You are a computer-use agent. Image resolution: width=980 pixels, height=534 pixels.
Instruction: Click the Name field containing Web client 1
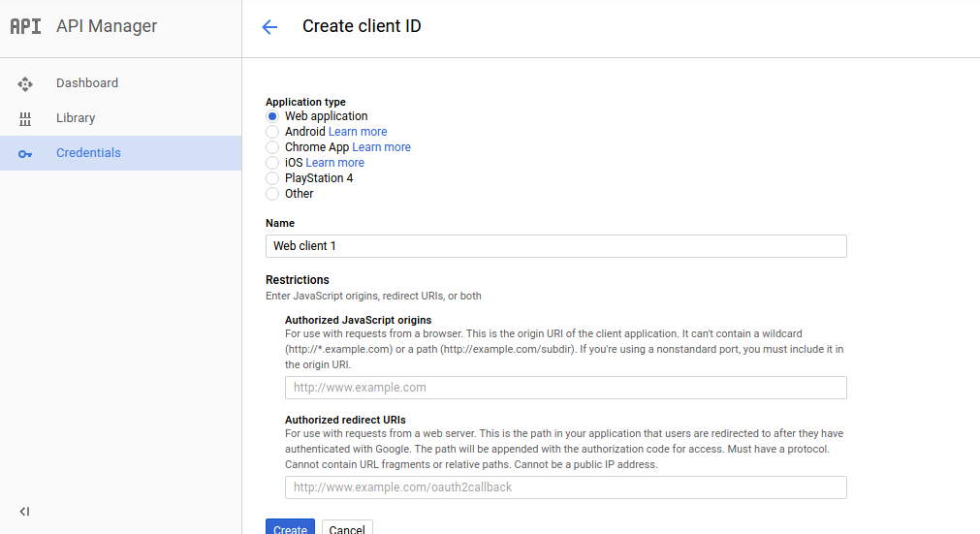555,246
